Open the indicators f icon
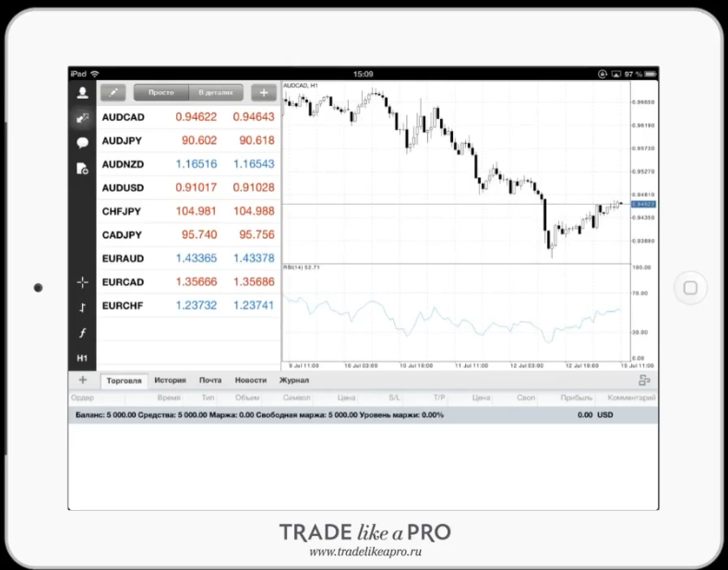Image resolution: width=728 pixels, height=570 pixels. [x=82, y=332]
